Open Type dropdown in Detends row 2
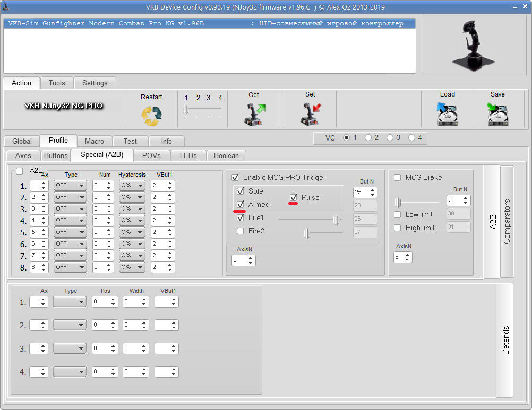 [70, 325]
